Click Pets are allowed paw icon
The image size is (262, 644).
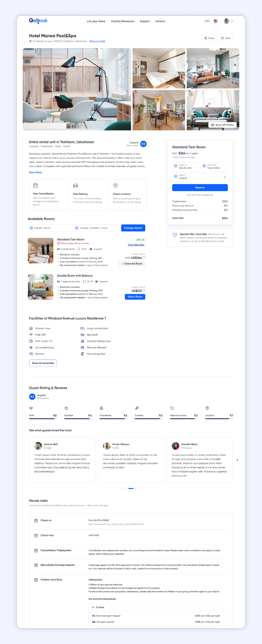tap(82, 347)
